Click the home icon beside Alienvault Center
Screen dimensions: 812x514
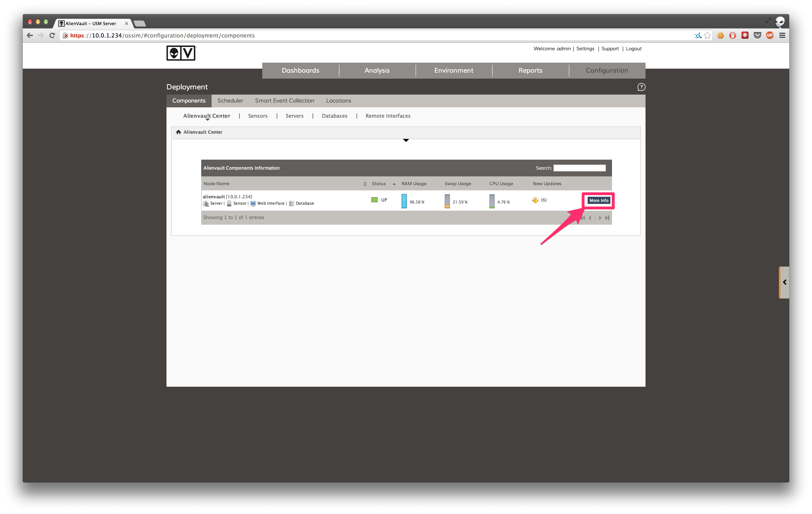(x=178, y=132)
